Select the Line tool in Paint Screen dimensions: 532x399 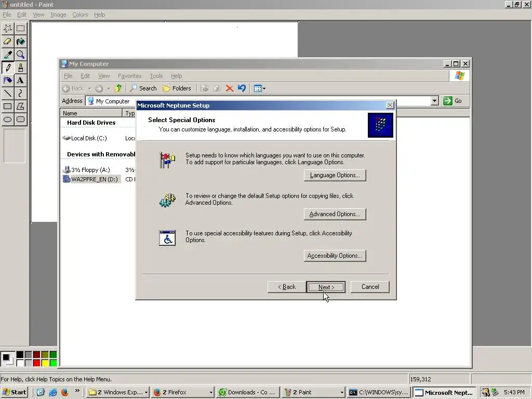point(8,94)
